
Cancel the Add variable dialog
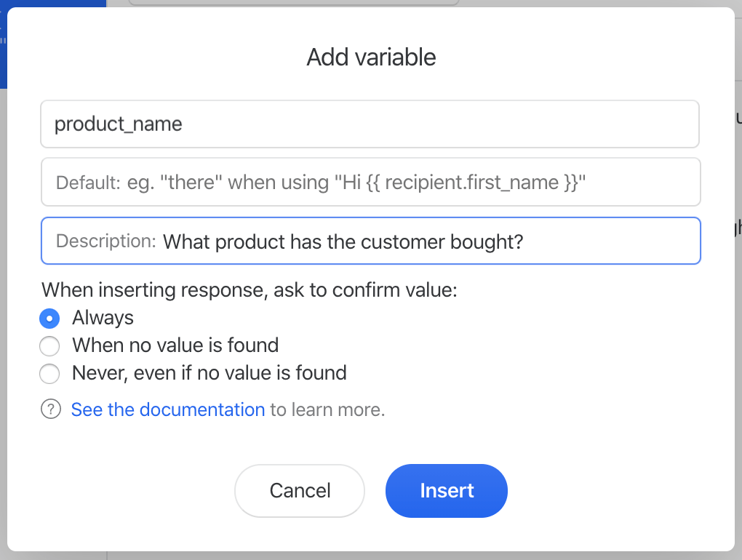[x=299, y=491]
